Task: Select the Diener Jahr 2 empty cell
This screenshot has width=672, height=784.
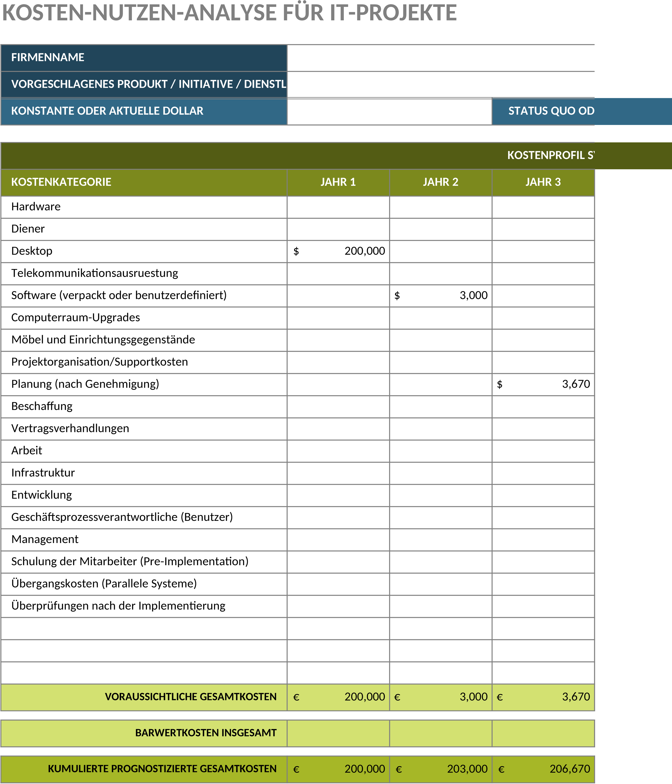Action: (x=441, y=229)
